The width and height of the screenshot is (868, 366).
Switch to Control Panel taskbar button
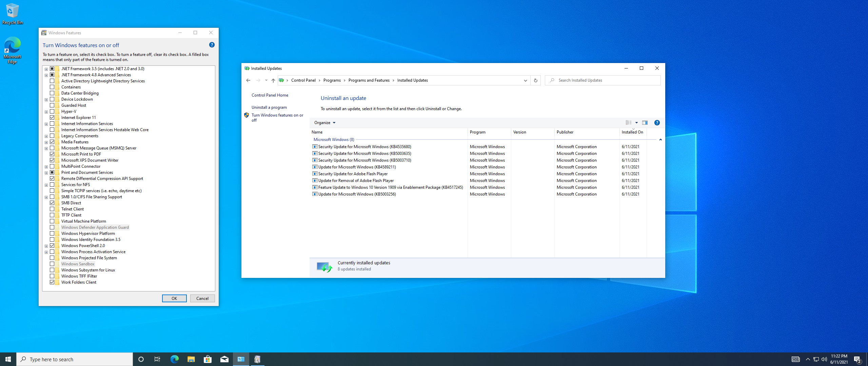pyautogui.click(x=241, y=359)
